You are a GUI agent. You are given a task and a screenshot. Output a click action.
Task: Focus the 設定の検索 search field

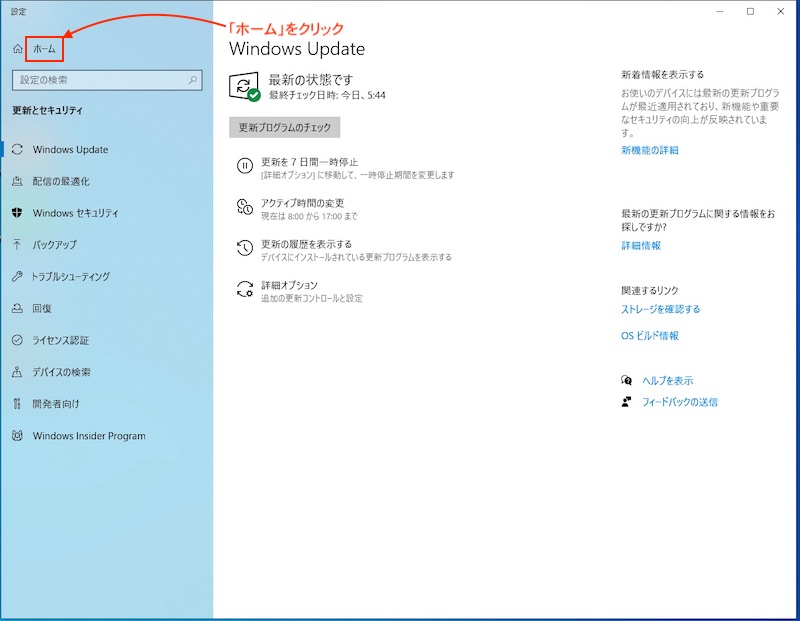click(x=107, y=80)
